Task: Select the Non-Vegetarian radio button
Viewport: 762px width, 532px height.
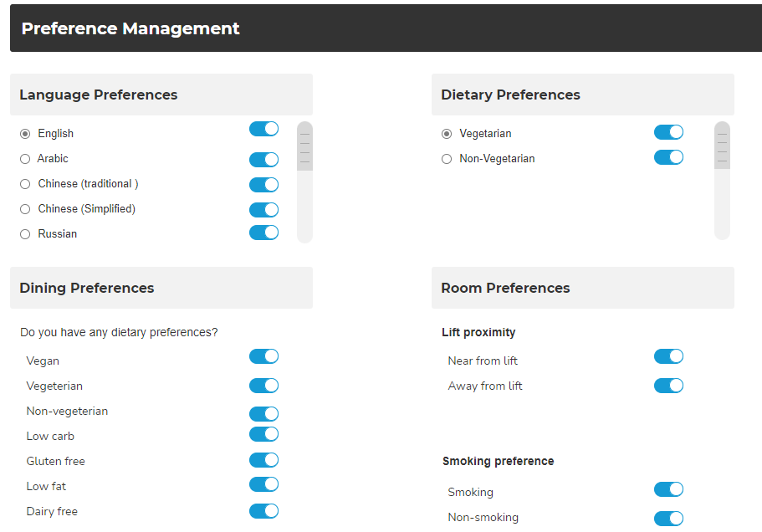Action: point(447,159)
